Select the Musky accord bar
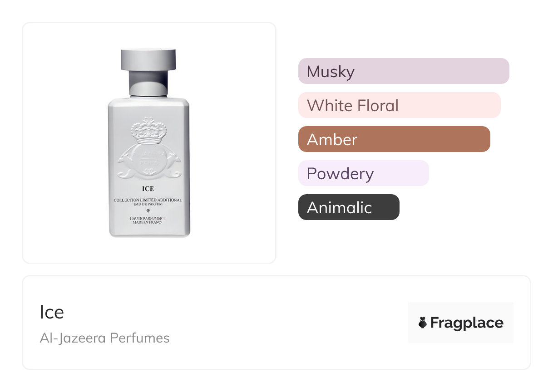 [x=403, y=71]
